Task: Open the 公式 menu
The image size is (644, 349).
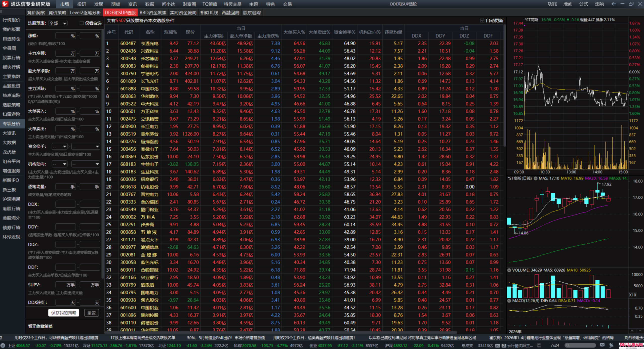Action: [584, 4]
